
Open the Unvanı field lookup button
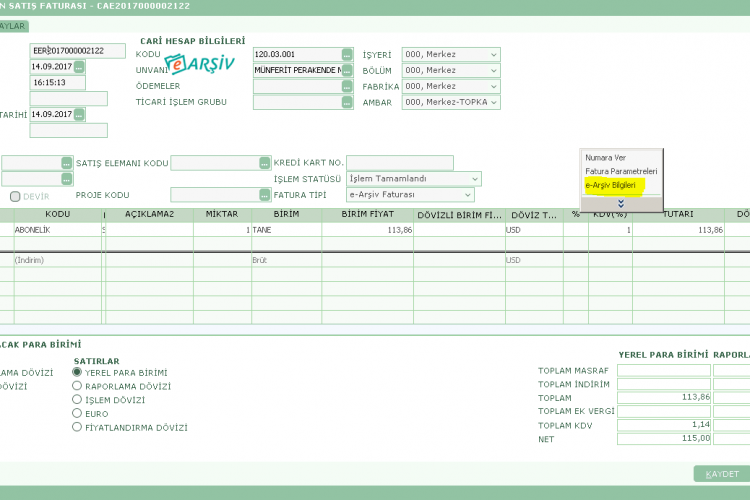pyautogui.click(x=347, y=70)
